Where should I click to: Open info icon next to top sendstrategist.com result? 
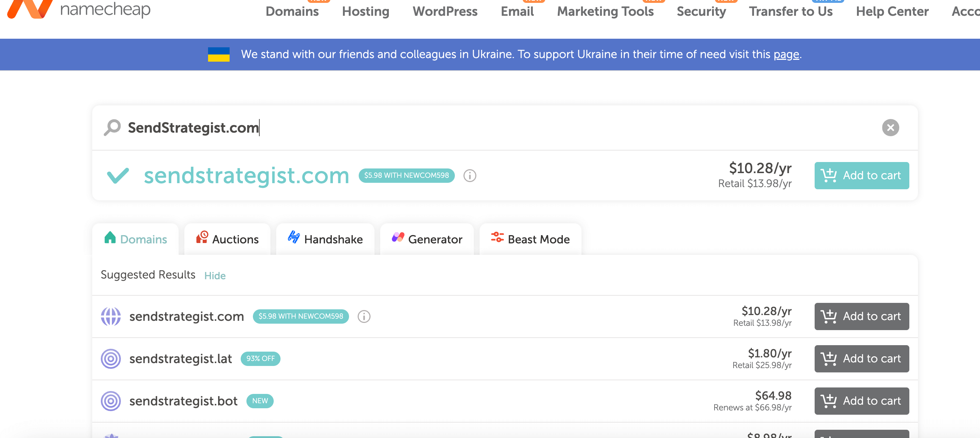(470, 176)
